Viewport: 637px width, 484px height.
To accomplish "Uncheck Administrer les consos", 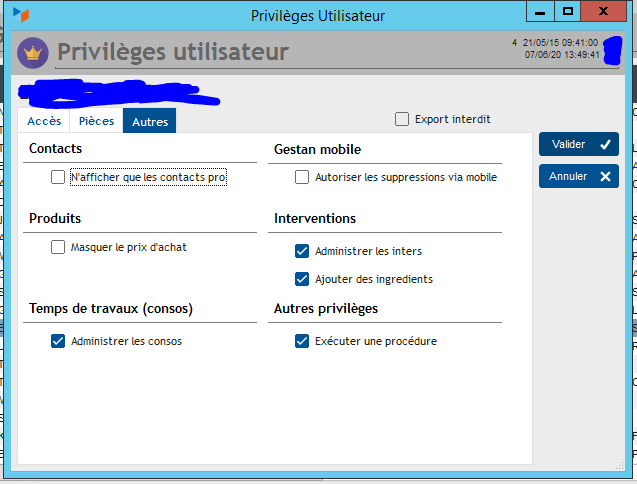I will 58,341.
